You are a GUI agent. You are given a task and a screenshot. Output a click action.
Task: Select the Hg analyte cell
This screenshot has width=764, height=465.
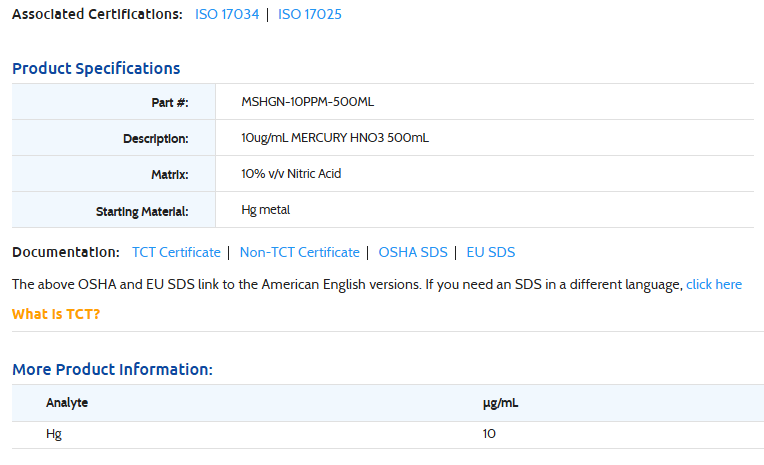pos(54,434)
